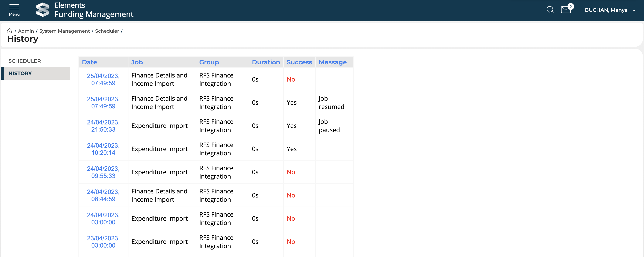Click the Elements logo icon

[43, 10]
